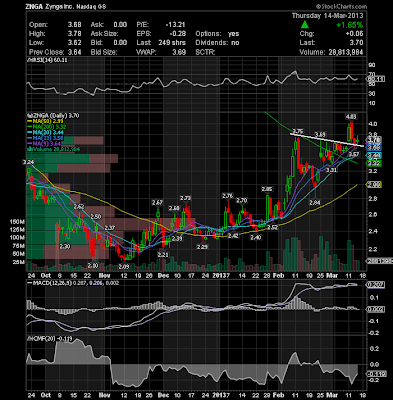Click the cyan MA(20) legend entry
The width and height of the screenshot is (393, 400).
point(46,133)
